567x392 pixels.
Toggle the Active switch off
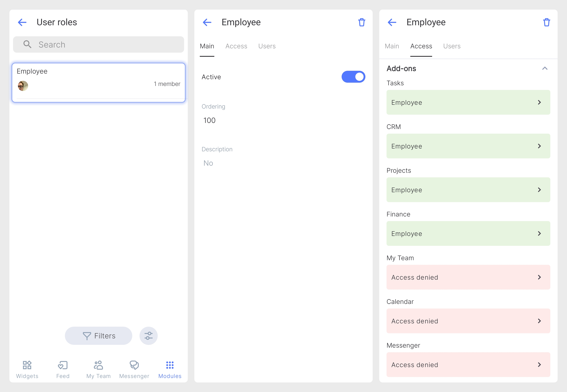[x=353, y=77]
